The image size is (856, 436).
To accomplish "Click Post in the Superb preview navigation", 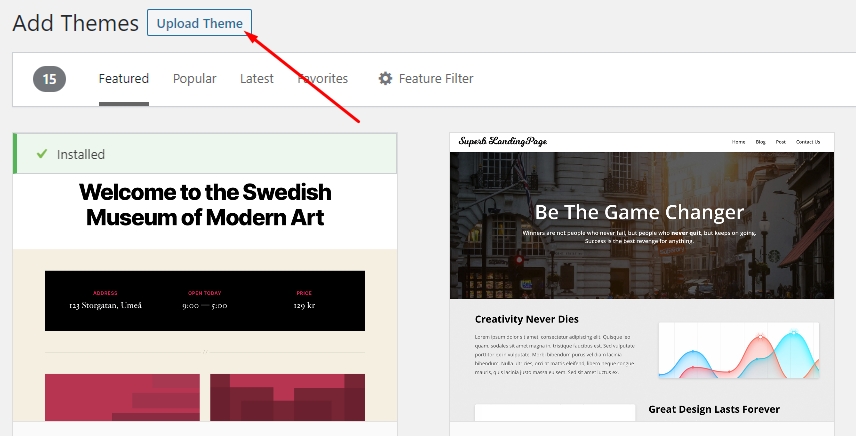I will tap(780, 142).
